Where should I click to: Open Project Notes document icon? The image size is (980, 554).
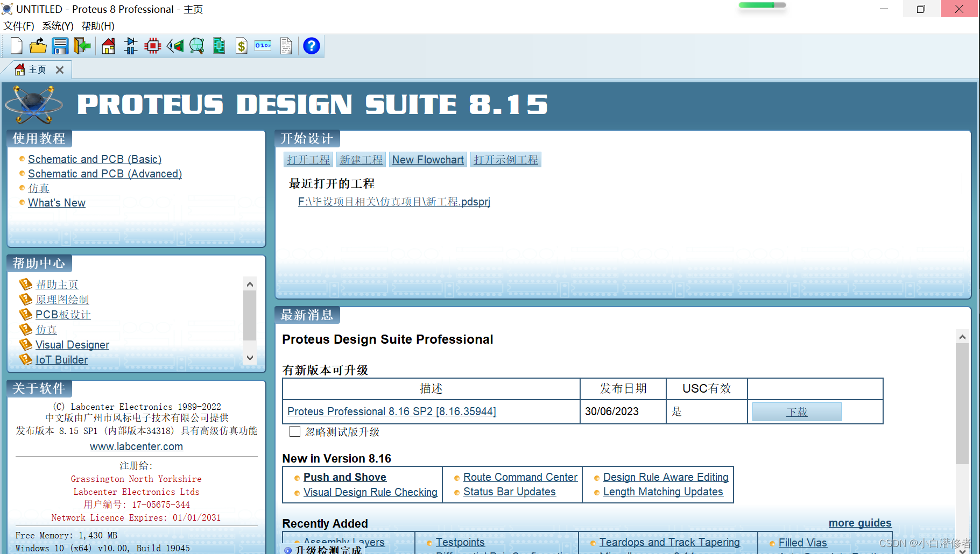[x=286, y=46]
